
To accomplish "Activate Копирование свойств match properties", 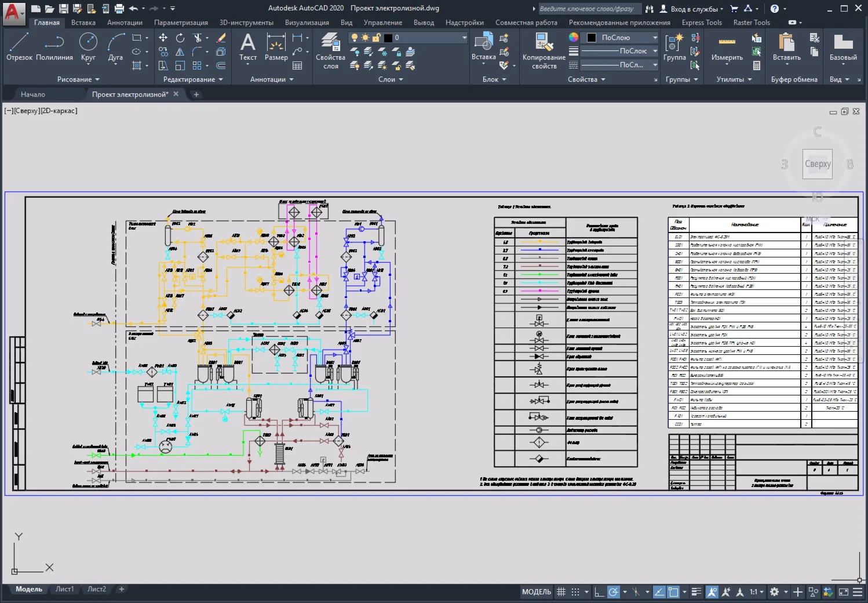I will point(544,51).
